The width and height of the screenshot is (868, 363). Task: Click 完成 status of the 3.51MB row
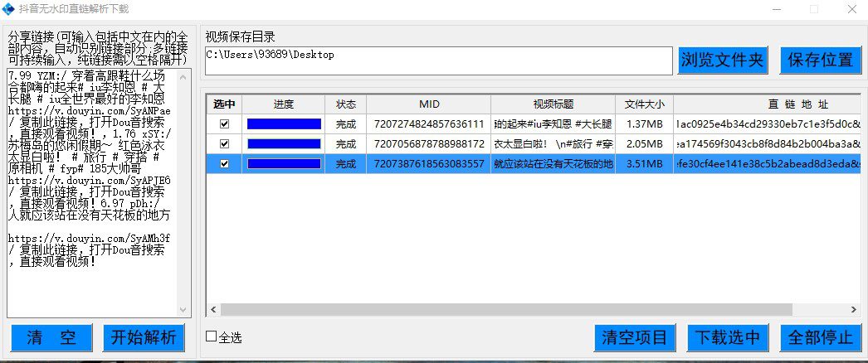(x=345, y=164)
